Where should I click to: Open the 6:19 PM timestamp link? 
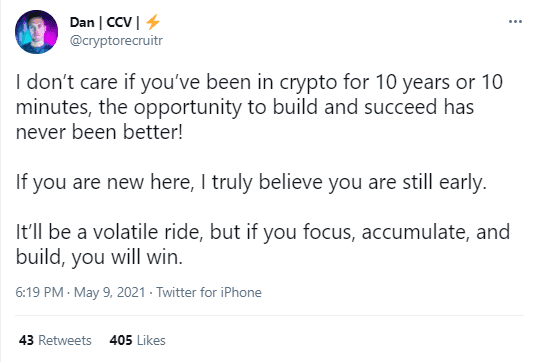tap(39, 293)
